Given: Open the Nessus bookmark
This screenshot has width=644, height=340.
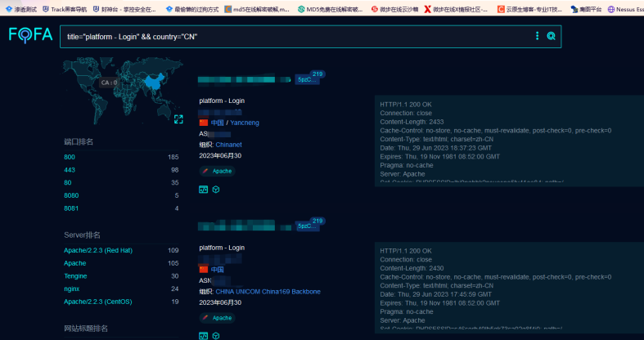Looking at the screenshot, I should tap(625, 9).
